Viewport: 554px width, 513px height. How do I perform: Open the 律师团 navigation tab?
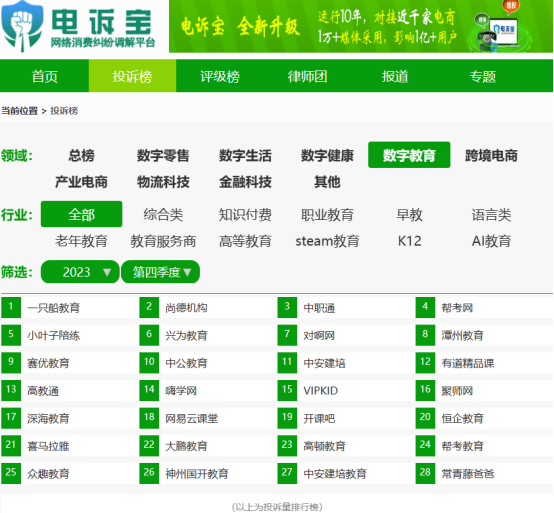[307, 76]
